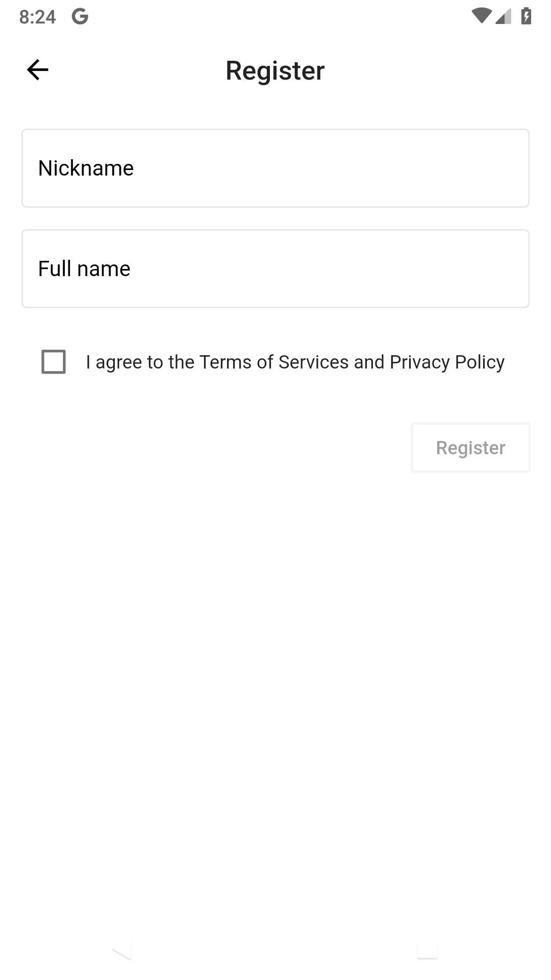This screenshot has height=980, width=551.
Task: Select the Full name input field
Action: click(275, 268)
